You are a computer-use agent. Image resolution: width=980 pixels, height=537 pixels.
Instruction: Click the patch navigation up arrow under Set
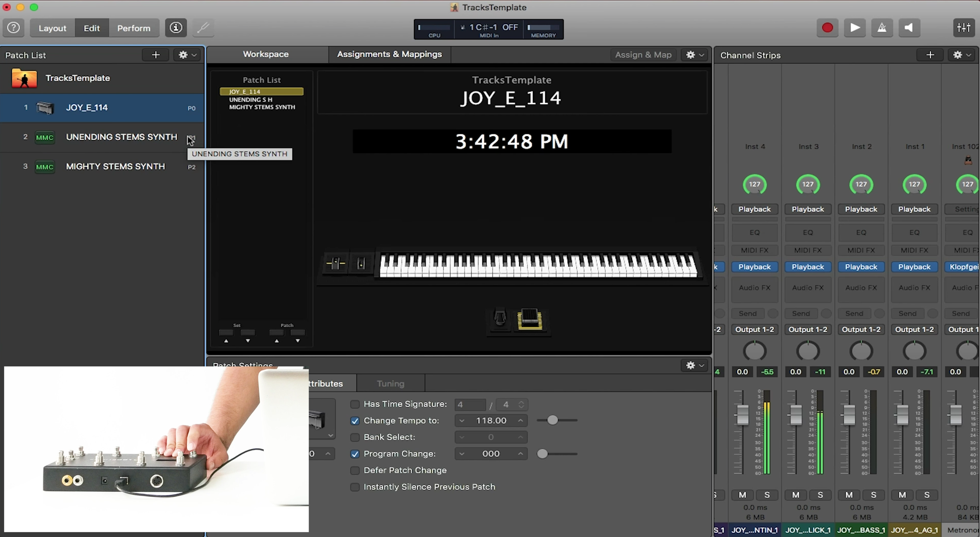click(226, 341)
